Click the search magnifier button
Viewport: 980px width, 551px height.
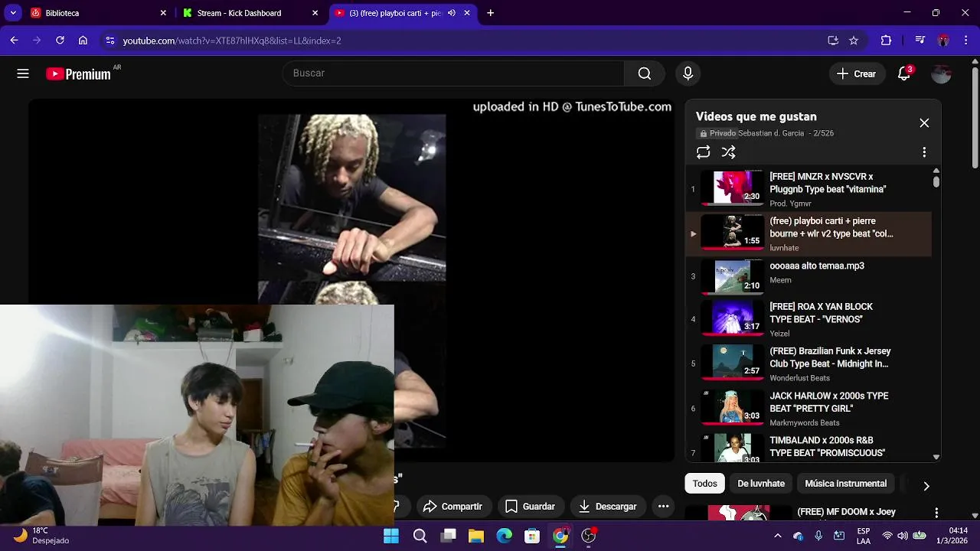coord(645,73)
